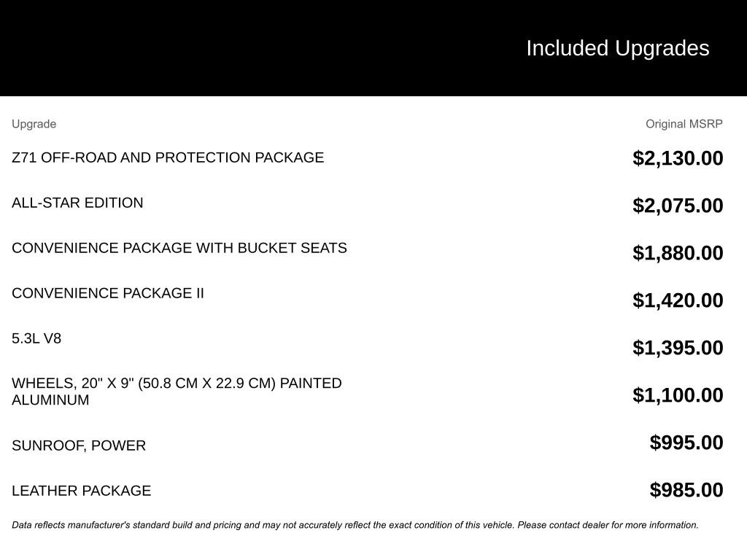
Task: Choose the Convenience Package II entry
Action: click(108, 293)
